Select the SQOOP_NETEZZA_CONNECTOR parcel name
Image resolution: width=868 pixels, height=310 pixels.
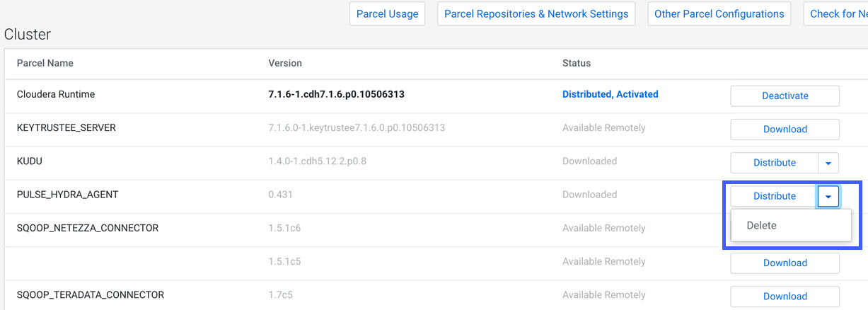88,228
